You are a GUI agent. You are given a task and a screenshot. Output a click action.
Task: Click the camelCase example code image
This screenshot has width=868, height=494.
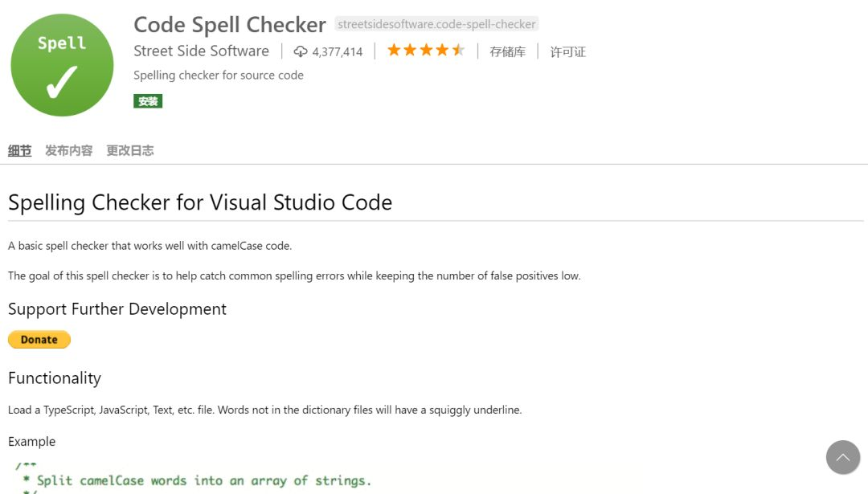[x=193, y=479]
